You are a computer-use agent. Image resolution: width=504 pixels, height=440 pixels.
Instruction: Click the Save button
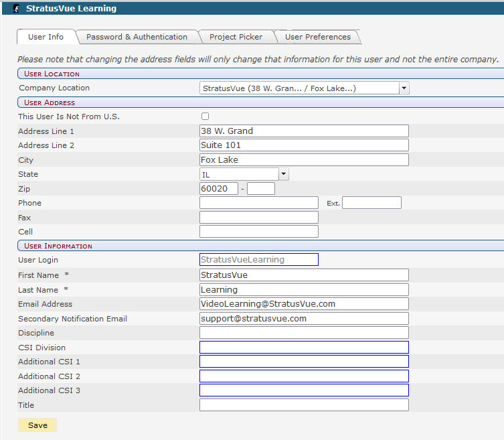click(37, 425)
